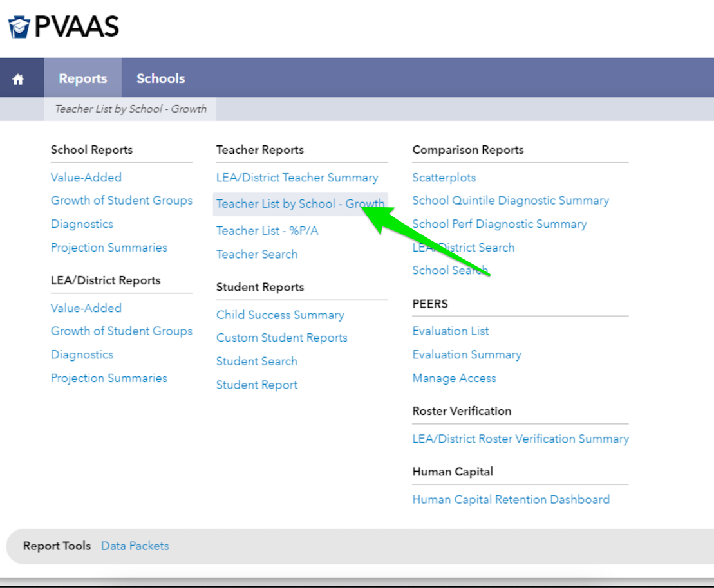Viewport: 714px width, 588px height.
Task: Open Manage Access link
Action: pos(454,378)
